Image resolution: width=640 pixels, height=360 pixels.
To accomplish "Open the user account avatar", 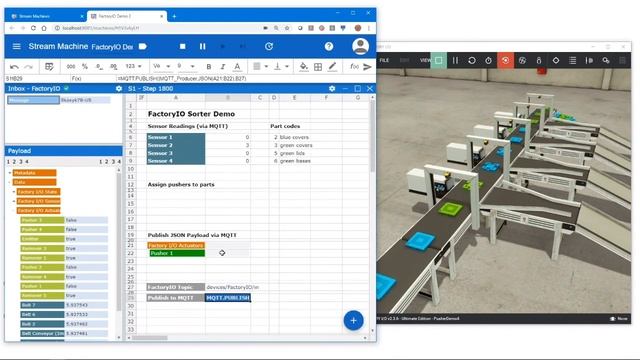I will coord(360,46).
